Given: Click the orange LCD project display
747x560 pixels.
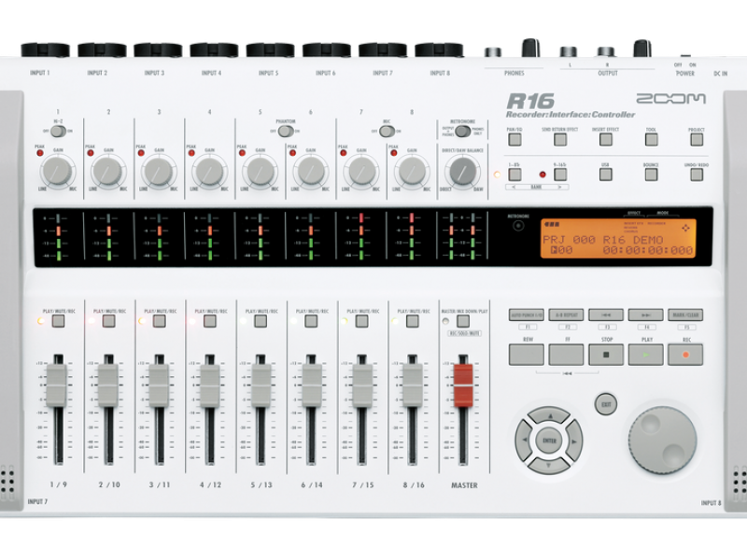Looking at the screenshot, I should tap(618, 239).
